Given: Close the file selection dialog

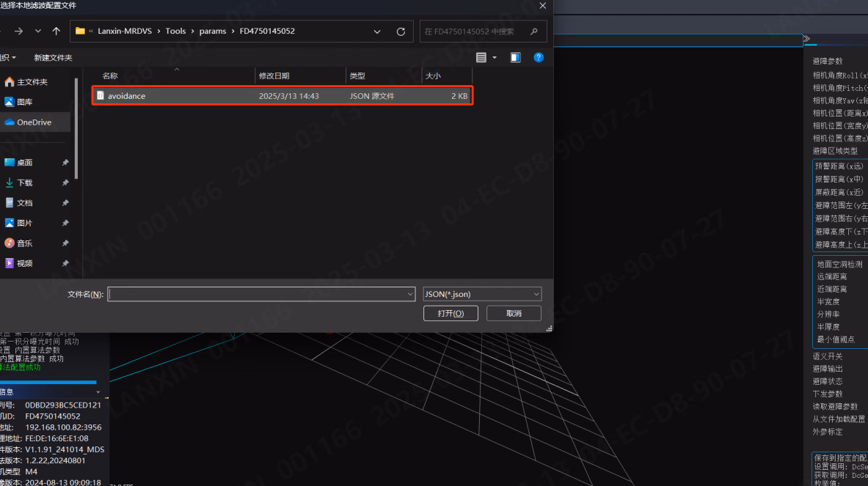Looking at the screenshot, I should [542, 6].
